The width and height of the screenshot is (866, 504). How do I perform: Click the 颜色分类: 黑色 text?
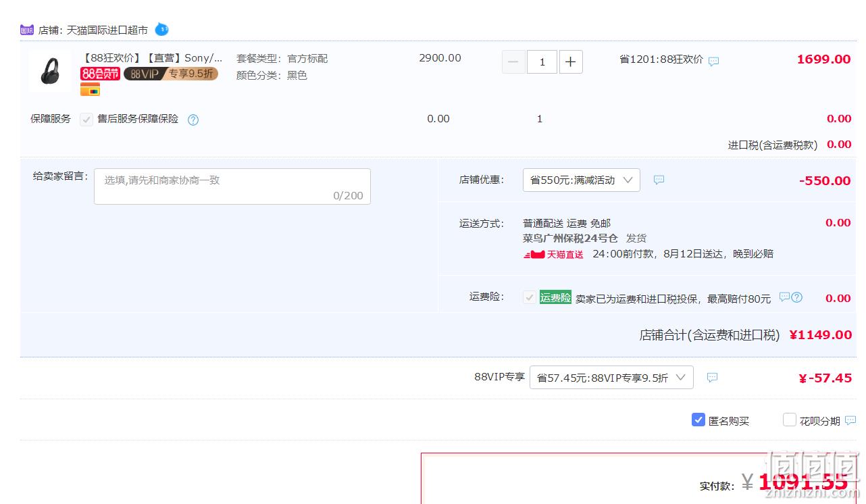pos(272,76)
